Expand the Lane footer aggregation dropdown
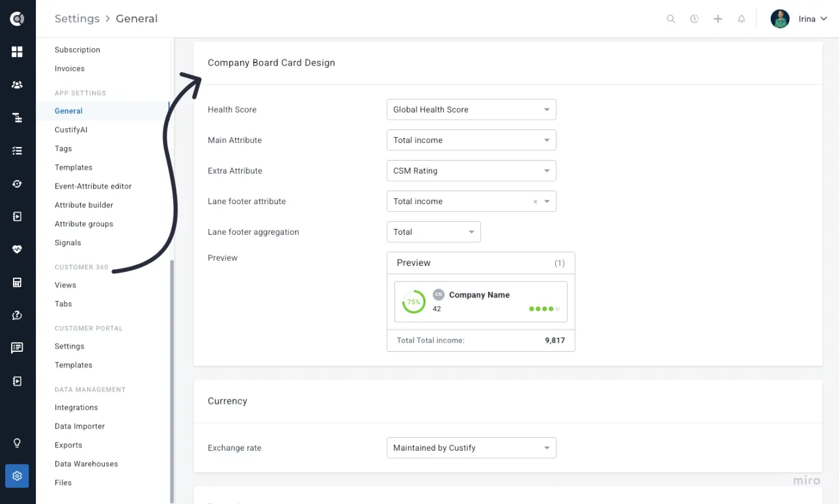This screenshot has width=839, height=504. pos(433,232)
